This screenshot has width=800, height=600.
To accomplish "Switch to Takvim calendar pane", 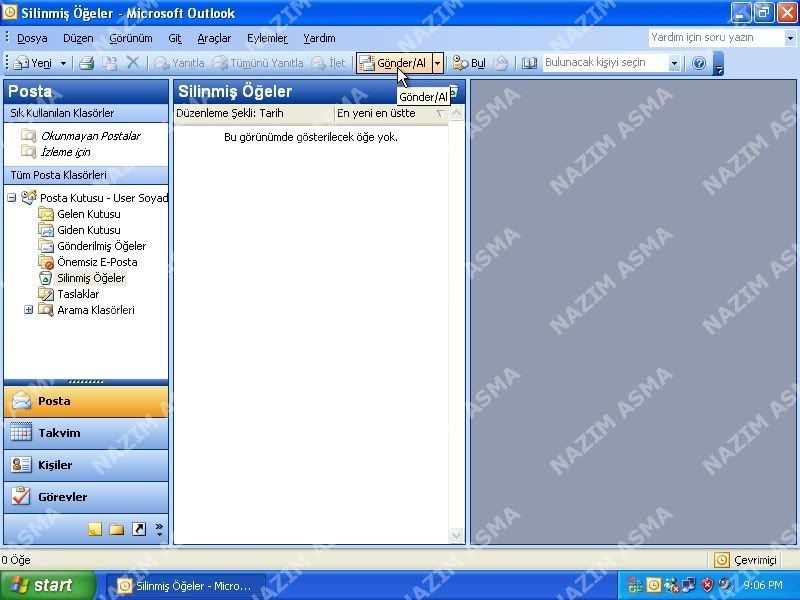I will click(x=86, y=433).
